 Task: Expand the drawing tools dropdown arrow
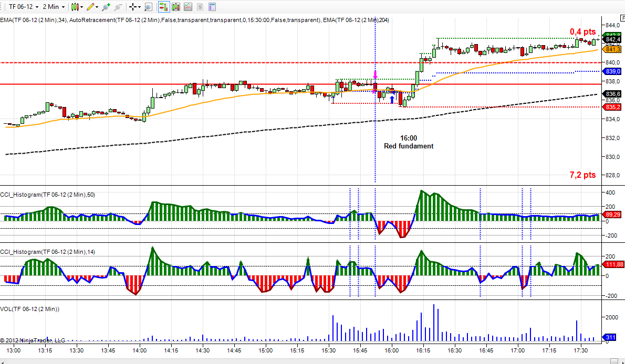point(97,7)
